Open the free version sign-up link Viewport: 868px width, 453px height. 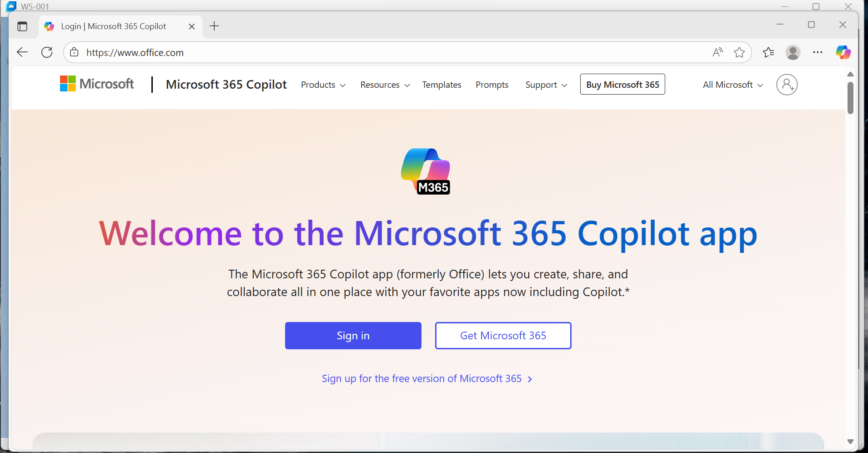point(427,379)
